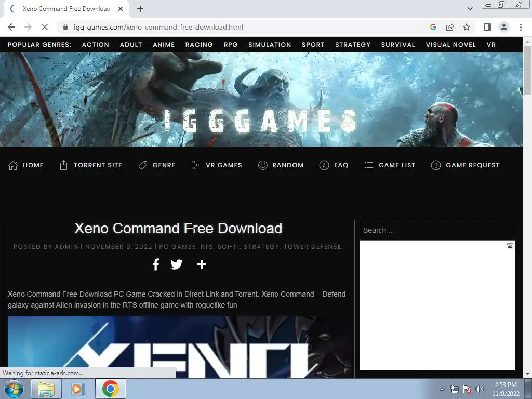Open the SCI-FI category link
Image resolution: width=532 pixels, height=399 pixels.
[229, 247]
